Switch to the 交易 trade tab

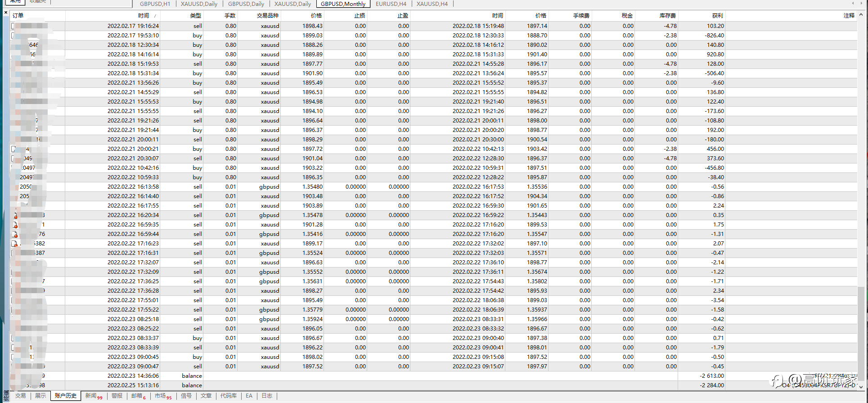tap(21, 396)
